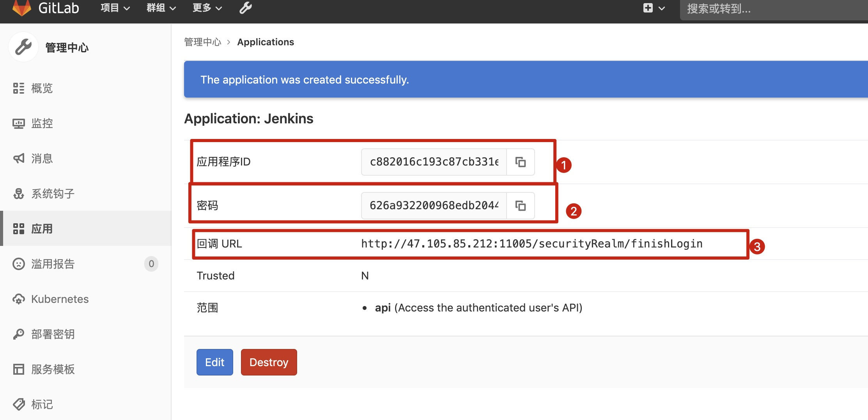Click the 概览 overview icon
This screenshot has width=868, height=420.
pyautogui.click(x=18, y=88)
